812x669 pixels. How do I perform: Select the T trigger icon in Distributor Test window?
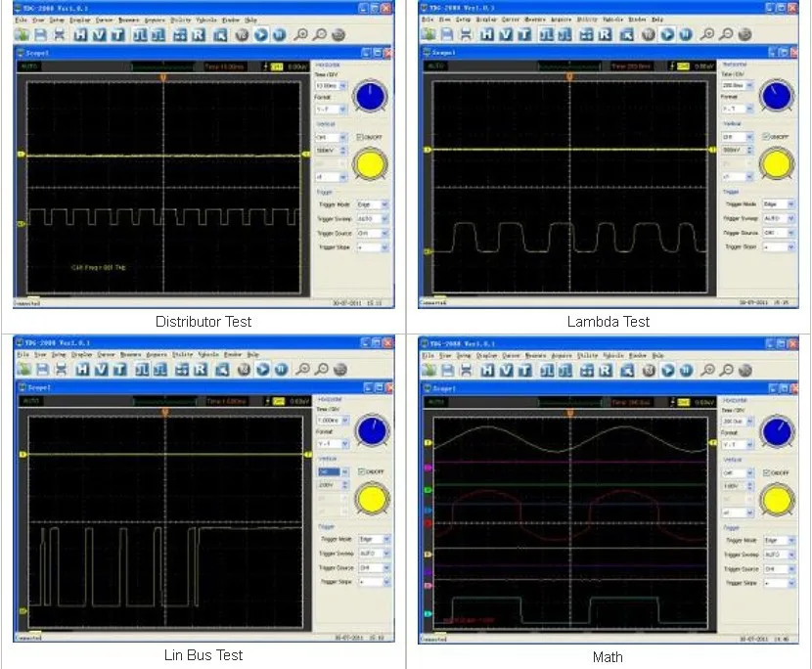[x=118, y=34]
